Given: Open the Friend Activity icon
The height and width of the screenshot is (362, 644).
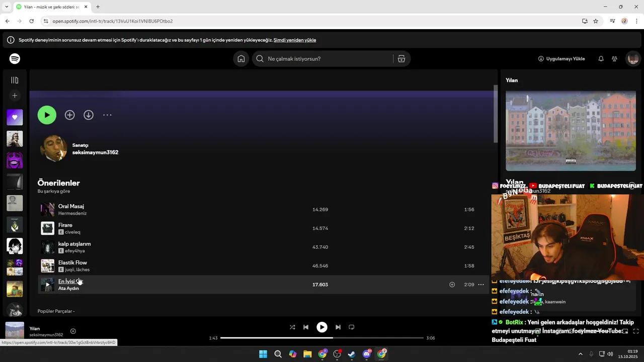Looking at the screenshot, I should pos(614,59).
